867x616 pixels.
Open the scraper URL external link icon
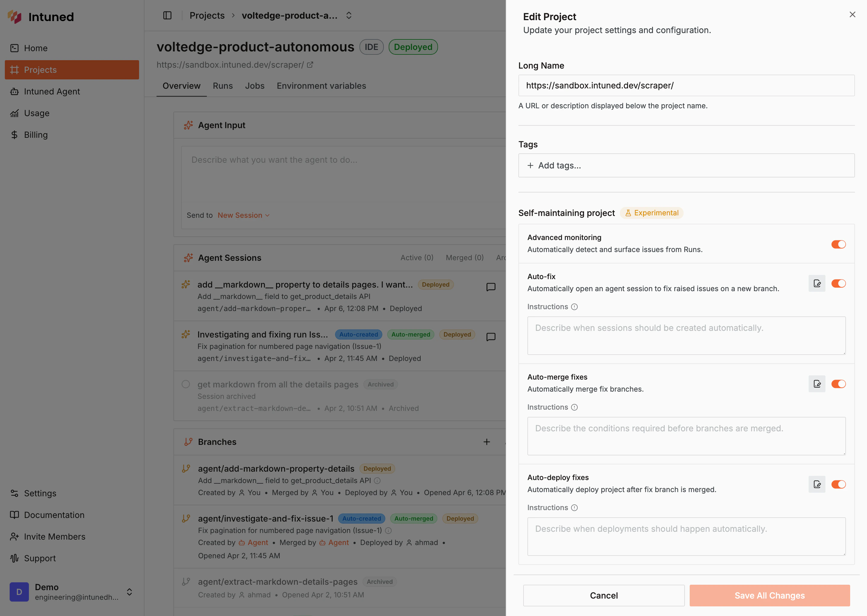pyautogui.click(x=310, y=65)
